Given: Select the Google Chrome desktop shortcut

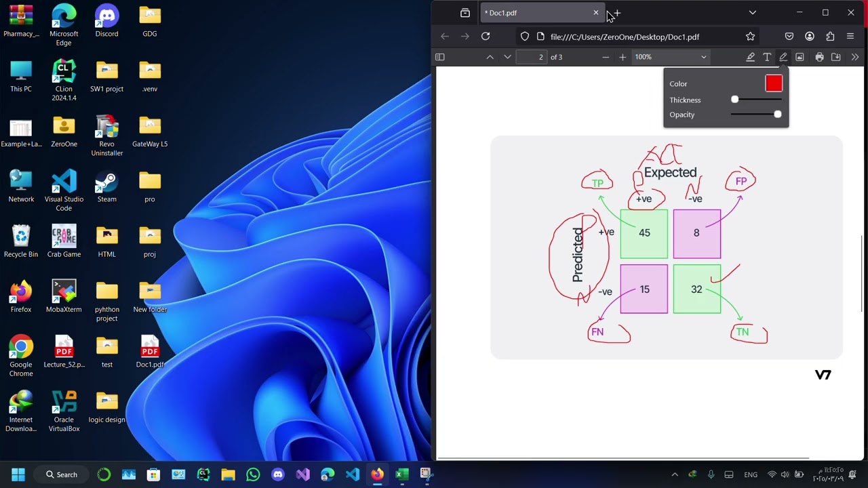Looking at the screenshot, I should coord(21,356).
